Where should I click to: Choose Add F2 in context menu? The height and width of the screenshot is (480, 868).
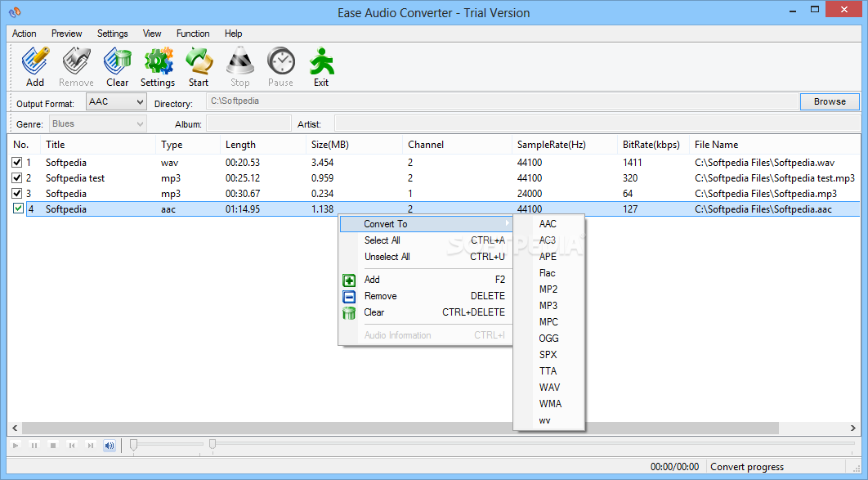427,280
